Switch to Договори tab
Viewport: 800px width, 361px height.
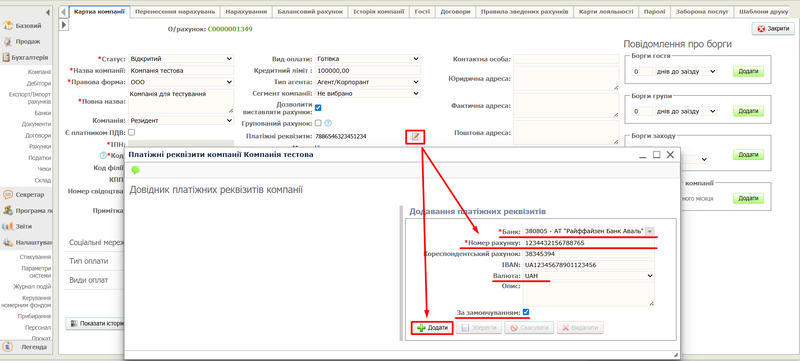[455, 11]
